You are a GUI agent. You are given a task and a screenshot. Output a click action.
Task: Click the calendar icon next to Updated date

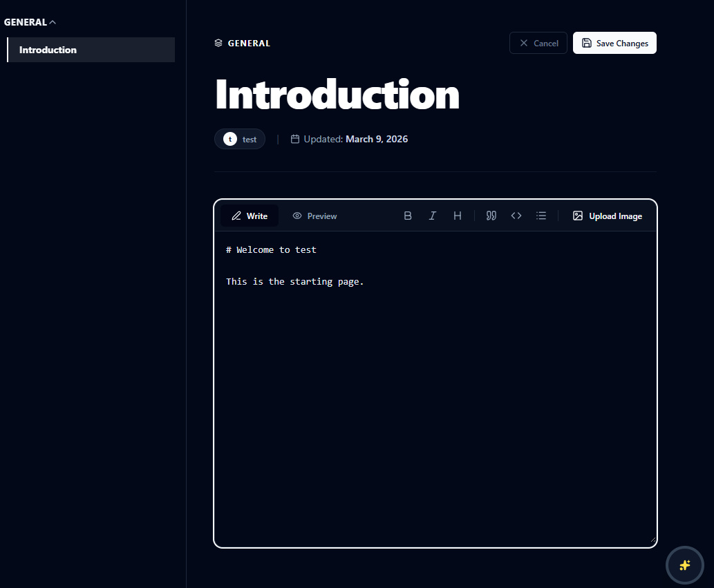[x=295, y=139]
